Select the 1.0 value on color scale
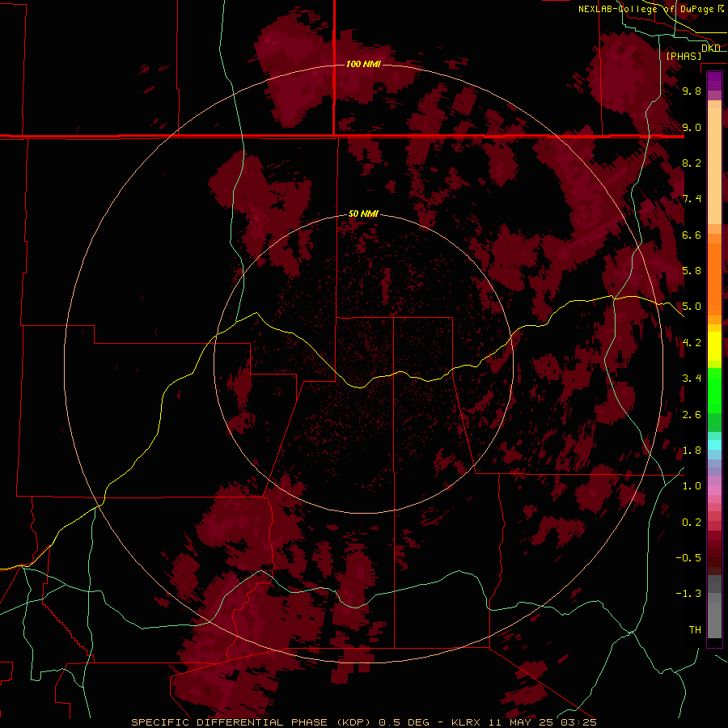The height and width of the screenshot is (728, 728). point(692,486)
